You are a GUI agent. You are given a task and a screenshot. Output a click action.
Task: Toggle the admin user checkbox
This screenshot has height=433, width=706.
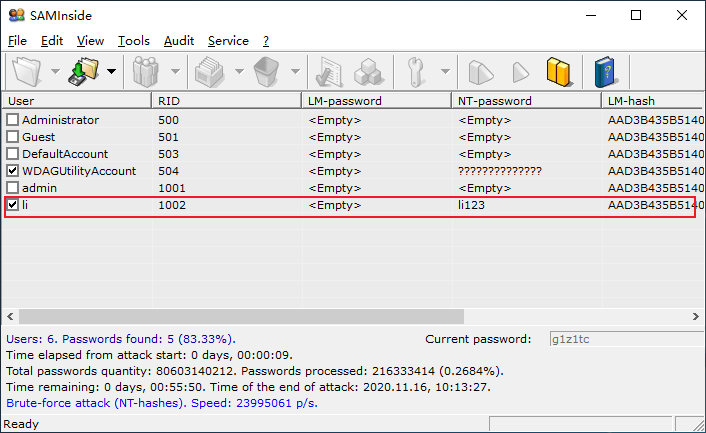tap(13, 188)
